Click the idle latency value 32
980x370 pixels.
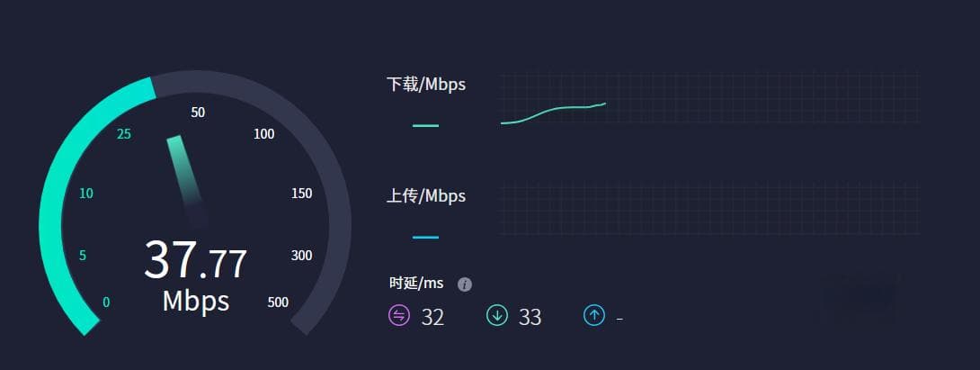coord(432,318)
